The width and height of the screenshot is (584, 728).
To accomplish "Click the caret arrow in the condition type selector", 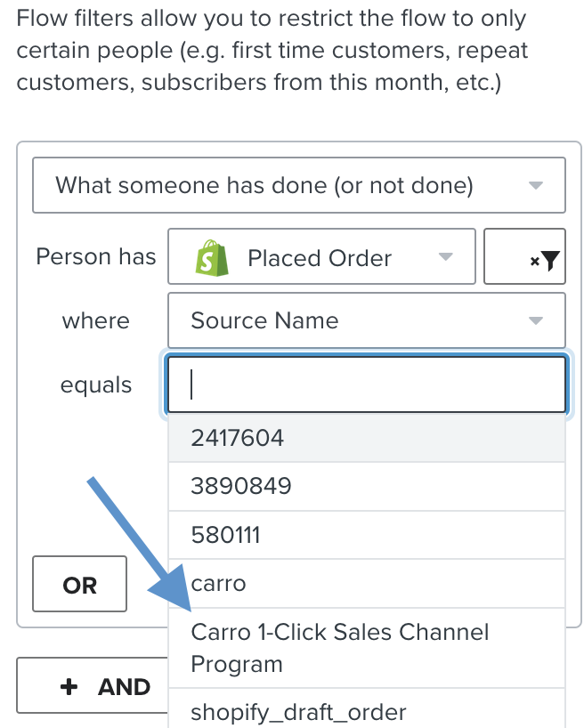I will (x=536, y=186).
